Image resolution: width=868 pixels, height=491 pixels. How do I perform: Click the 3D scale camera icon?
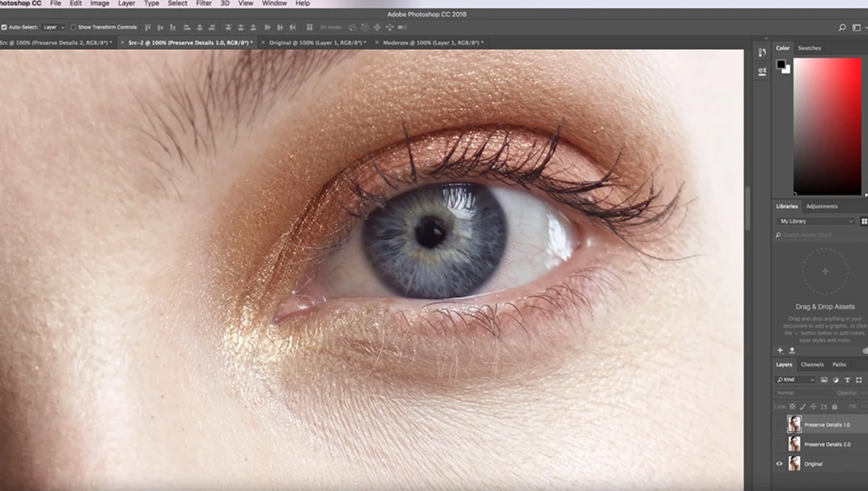click(402, 27)
